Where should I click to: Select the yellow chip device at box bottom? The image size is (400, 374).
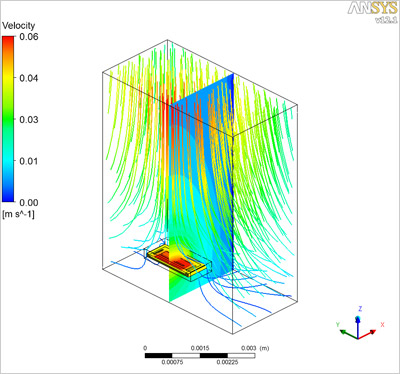tap(178, 263)
